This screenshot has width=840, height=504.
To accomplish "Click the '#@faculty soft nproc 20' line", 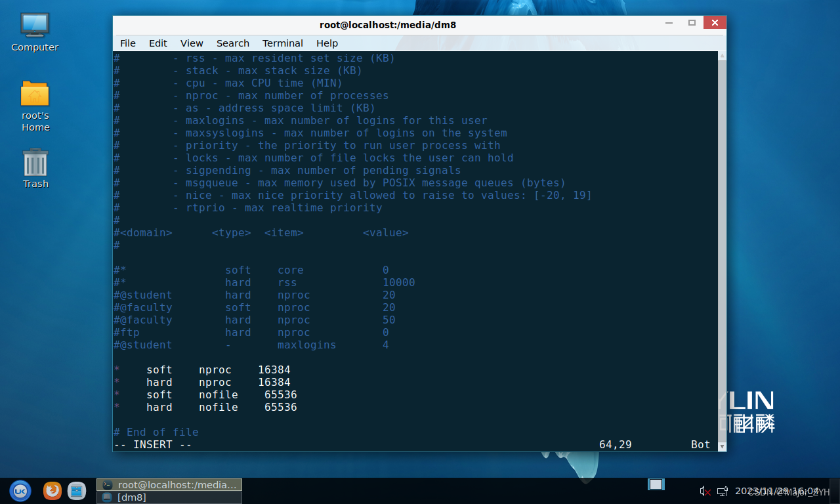I will click(255, 307).
